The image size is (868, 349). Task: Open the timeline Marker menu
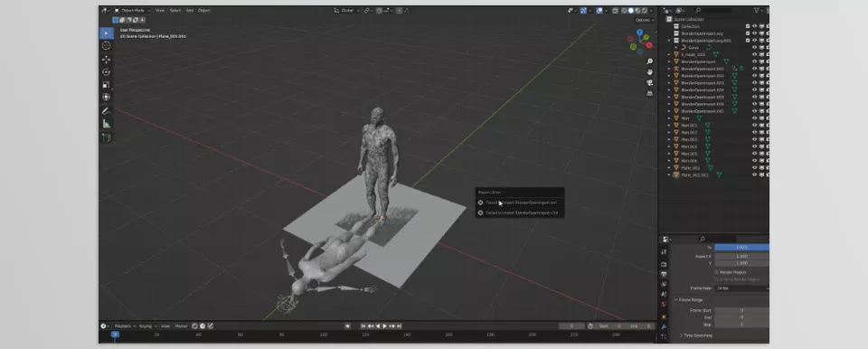[x=182, y=326]
